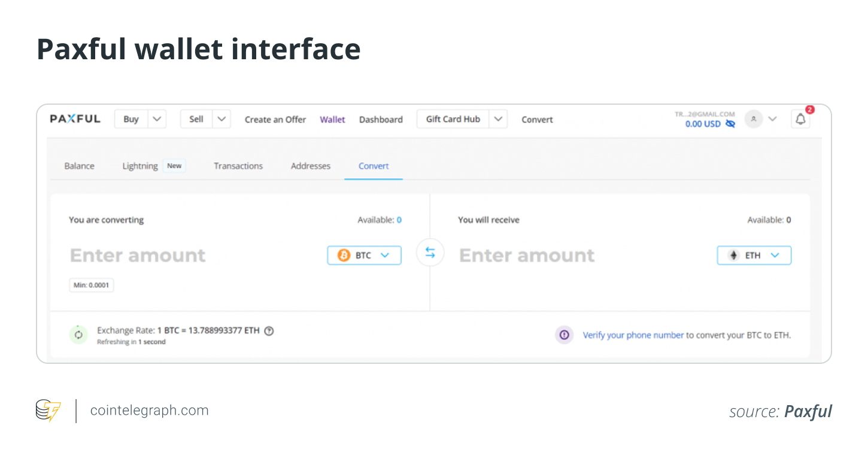Click the receive Enter amount field
This screenshot has height=459, width=868.
527,256
